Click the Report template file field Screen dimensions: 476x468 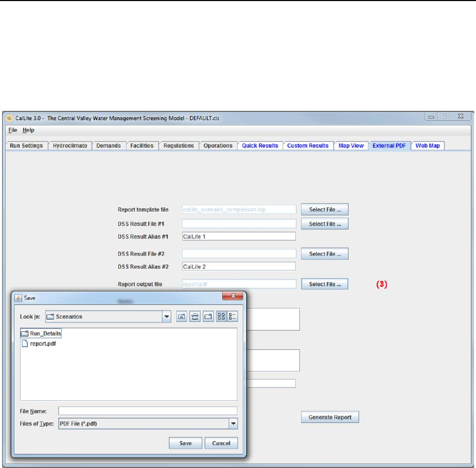coord(239,210)
